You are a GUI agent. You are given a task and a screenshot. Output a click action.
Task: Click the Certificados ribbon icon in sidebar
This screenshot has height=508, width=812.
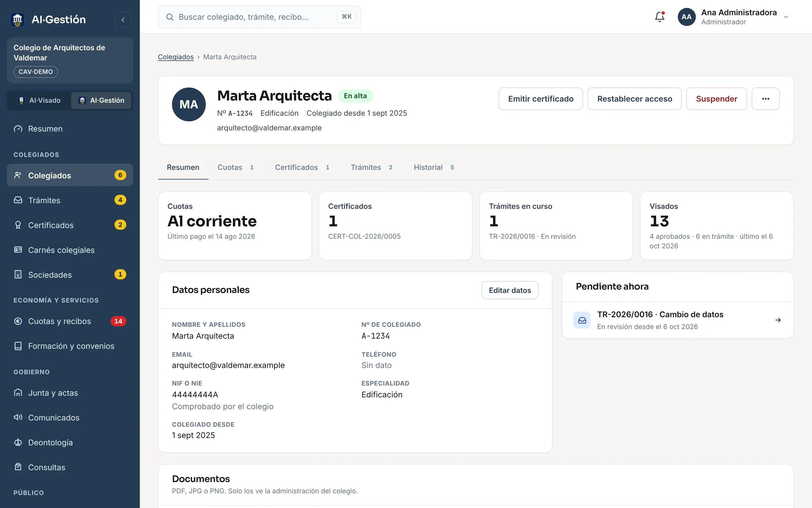coord(18,225)
